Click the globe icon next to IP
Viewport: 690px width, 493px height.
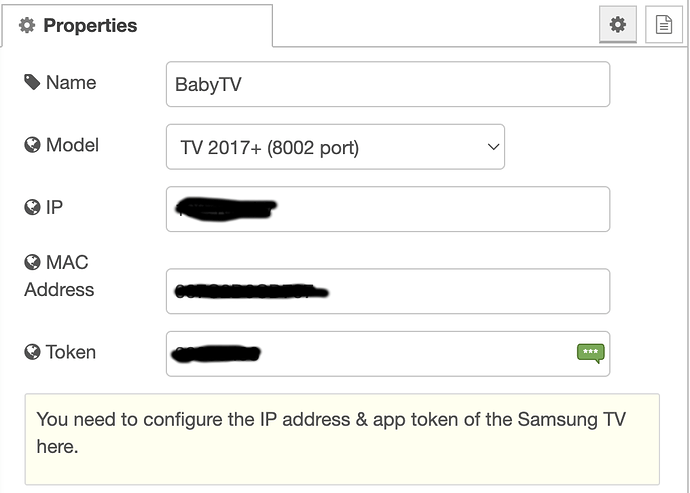(x=32, y=208)
